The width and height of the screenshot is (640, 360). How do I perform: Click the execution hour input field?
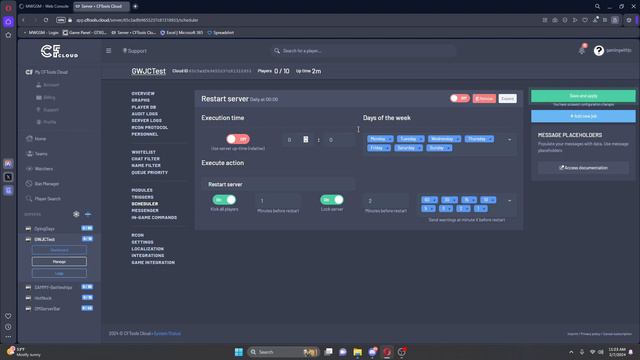(297, 140)
